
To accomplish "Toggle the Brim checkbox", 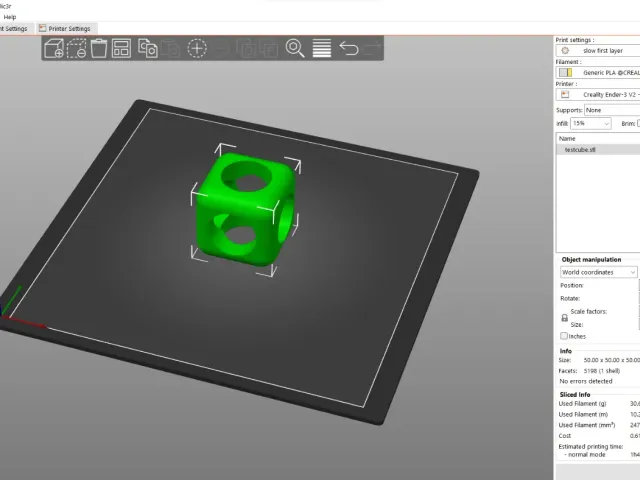I will [x=638, y=123].
